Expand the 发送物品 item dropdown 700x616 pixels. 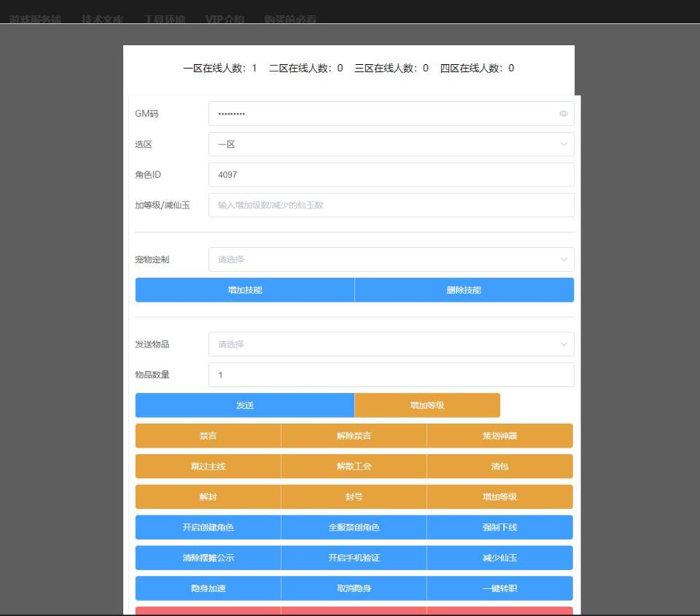click(x=391, y=344)
